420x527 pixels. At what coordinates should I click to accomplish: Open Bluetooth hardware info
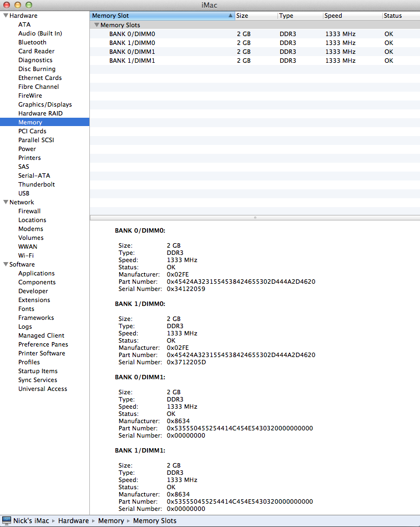tap(32, 42)
